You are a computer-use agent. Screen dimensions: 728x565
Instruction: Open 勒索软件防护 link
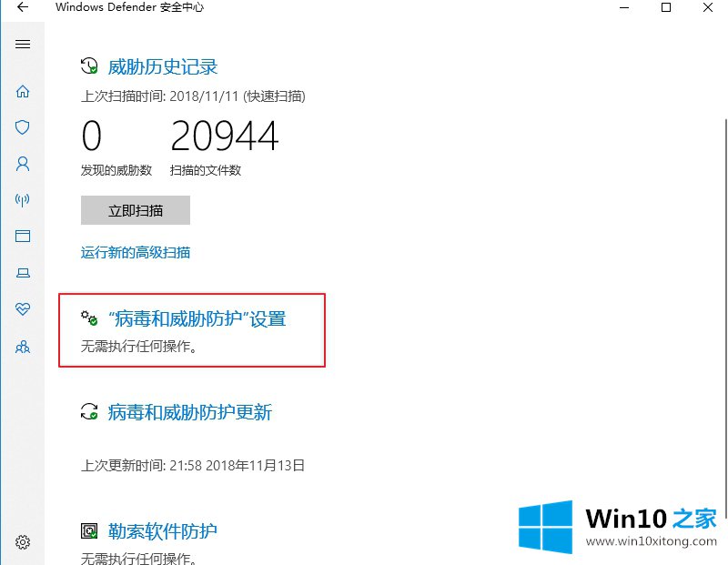pos(163,531)
